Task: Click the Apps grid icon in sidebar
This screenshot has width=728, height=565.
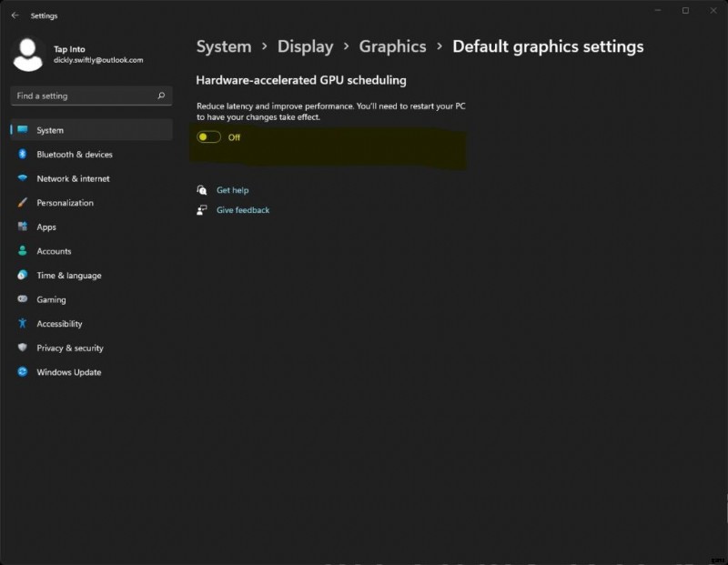Action: (x=22, y=227)
